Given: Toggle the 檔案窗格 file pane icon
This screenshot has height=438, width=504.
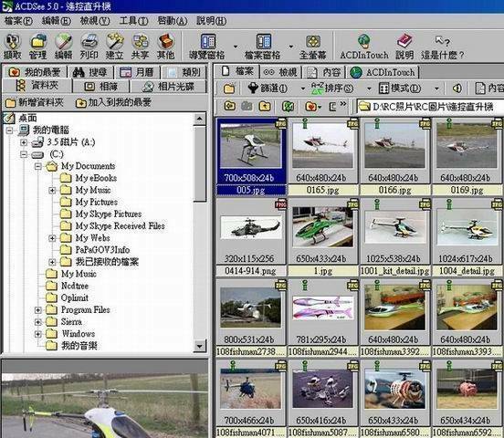Looking at the screenshot, I should (x=263, y=47).
